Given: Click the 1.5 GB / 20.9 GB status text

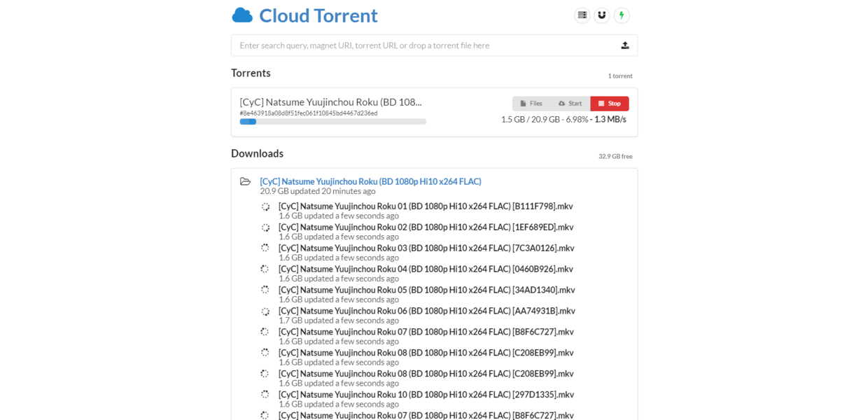Looking at the screenshot, I should [563, 119].
